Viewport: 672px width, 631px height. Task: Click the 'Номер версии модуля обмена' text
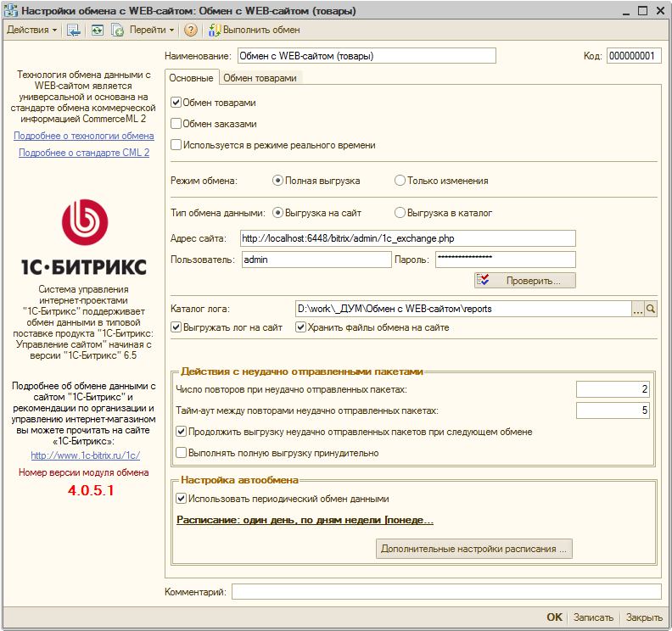83,472
